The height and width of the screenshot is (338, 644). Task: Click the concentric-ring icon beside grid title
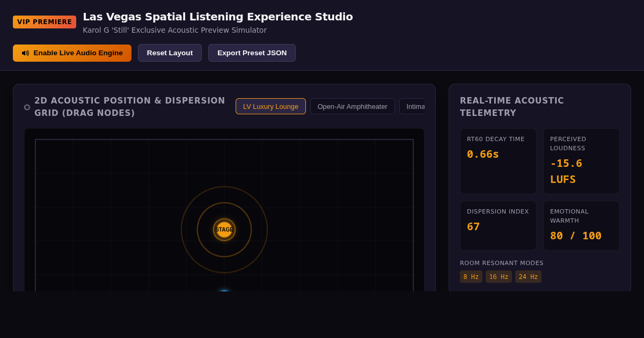coord(27,107)
